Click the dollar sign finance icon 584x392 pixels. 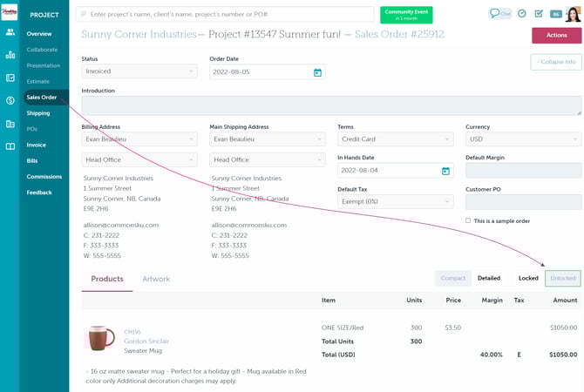(10, 100)
